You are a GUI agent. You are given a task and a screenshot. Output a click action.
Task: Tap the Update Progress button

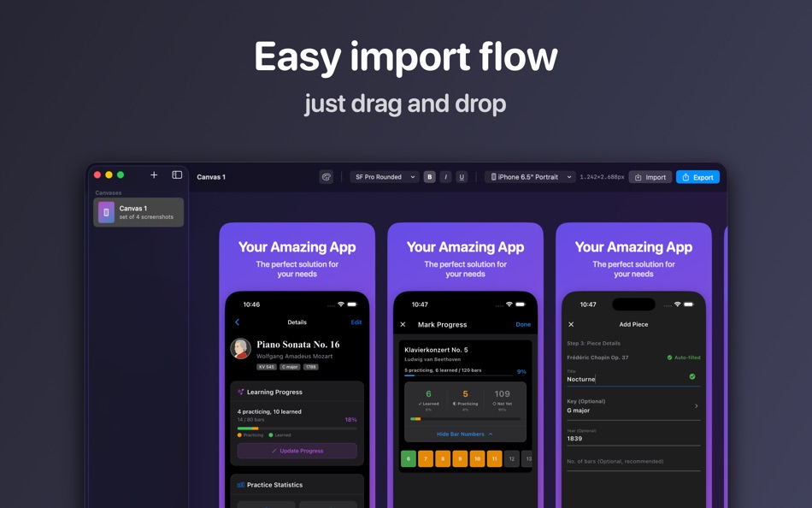coord(297,451)
